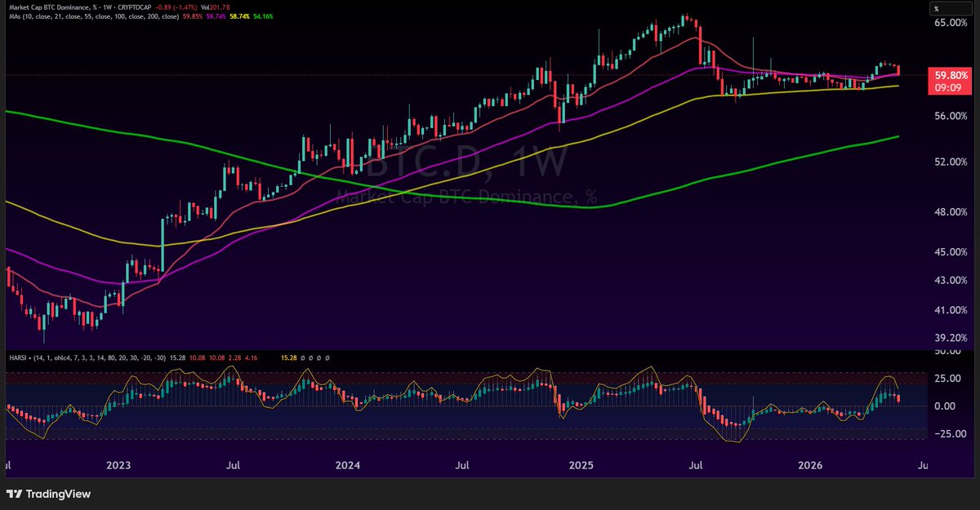Click the Jul label between 2024 and 2025

point(463,466)
